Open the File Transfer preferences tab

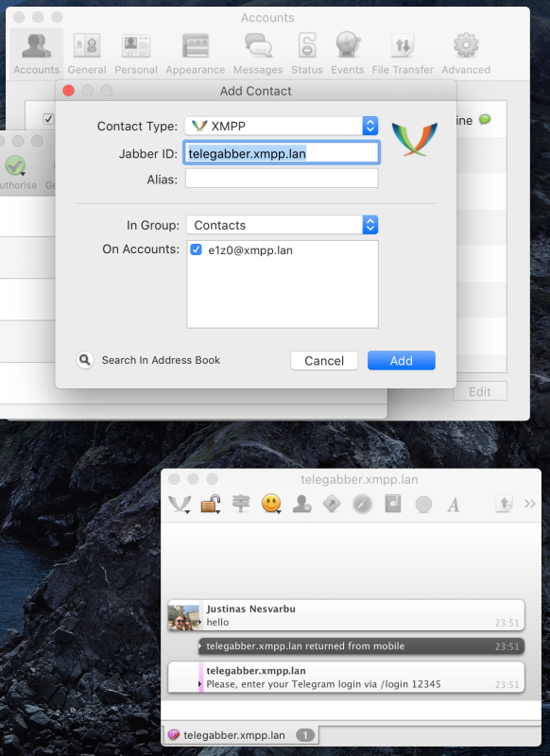pos(403,53)
